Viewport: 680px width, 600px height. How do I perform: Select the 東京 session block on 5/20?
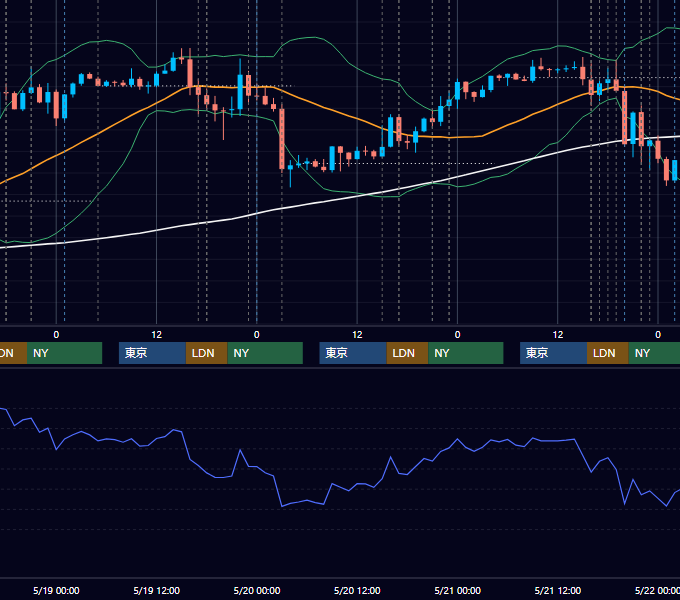click(x=353, y=353)
